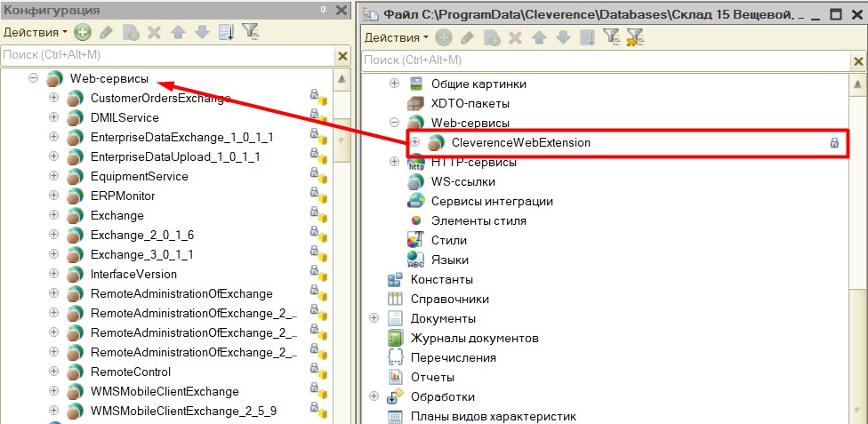Open Действия menu in Файл window
Viewport: 868px width, 424px height.
[397, 37]
